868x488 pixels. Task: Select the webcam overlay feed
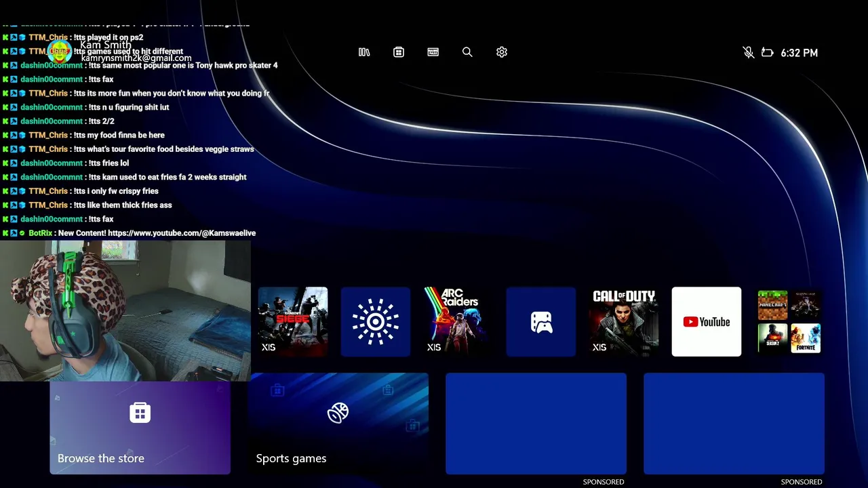point(125,311)
